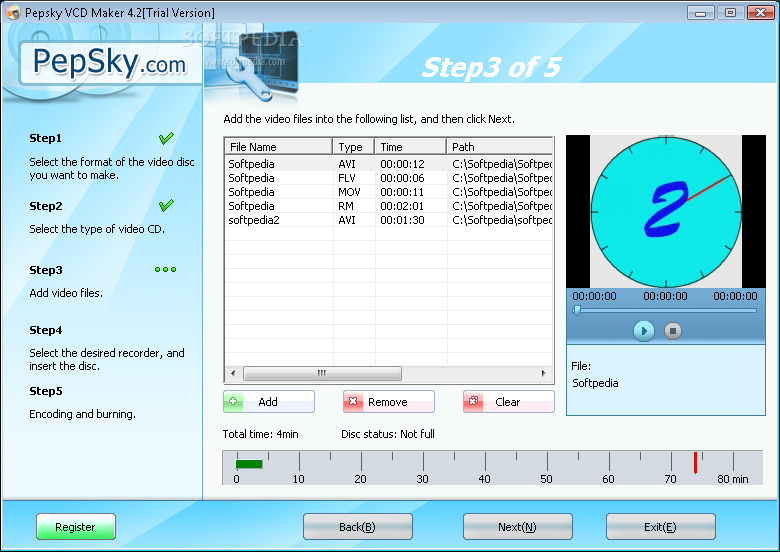This screenshot has height=552, width=780.
Task: Click the Step1 heading in sidebar
Action: tap(45, 138)
